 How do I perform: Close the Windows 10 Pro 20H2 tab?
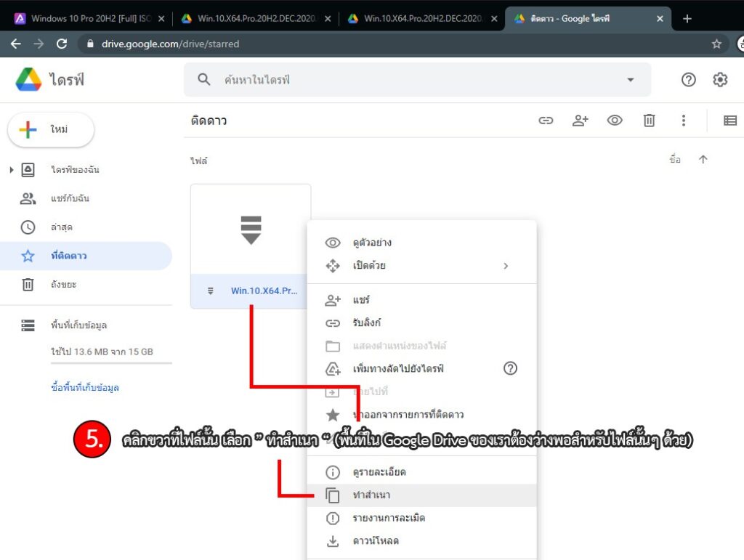(161, 18)
